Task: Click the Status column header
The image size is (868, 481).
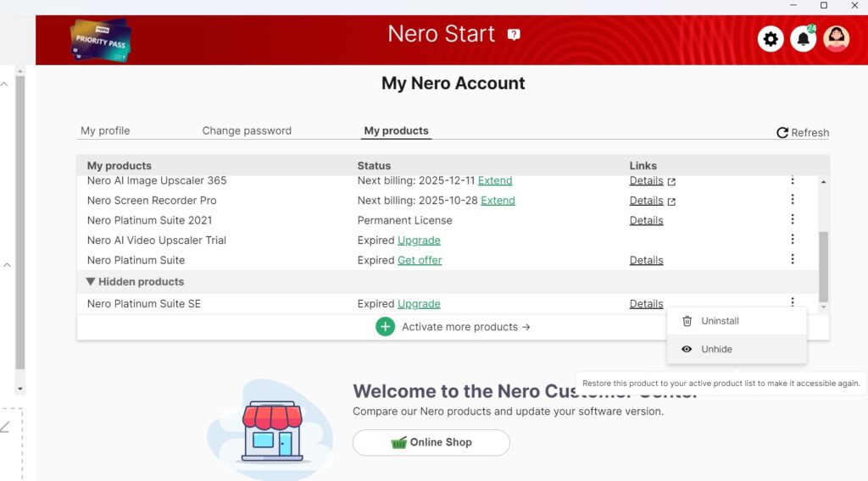Action: pyautogui.click(x=374, y=166)
